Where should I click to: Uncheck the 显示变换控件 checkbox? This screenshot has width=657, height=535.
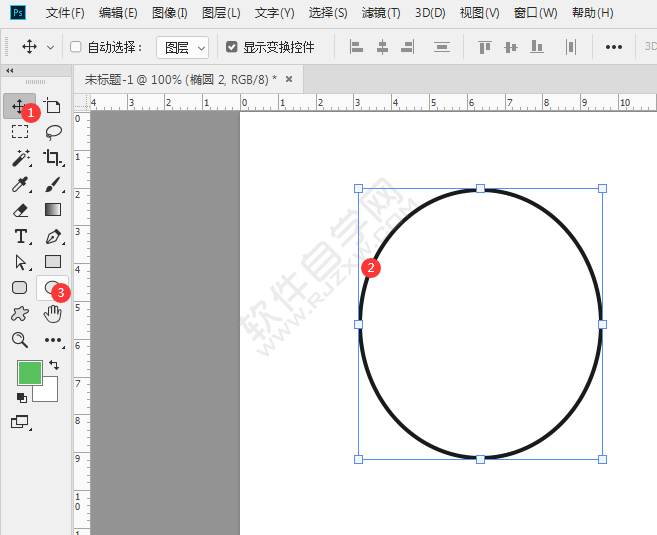point(232,47)
